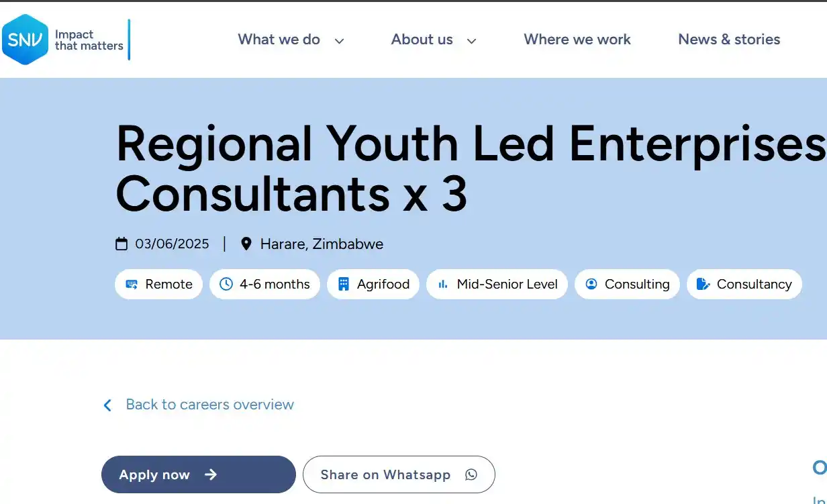Click the bar chart icon in Mid-Senior Level tag
The height and width of the screenshot is (504, 827).
point(443,284)
